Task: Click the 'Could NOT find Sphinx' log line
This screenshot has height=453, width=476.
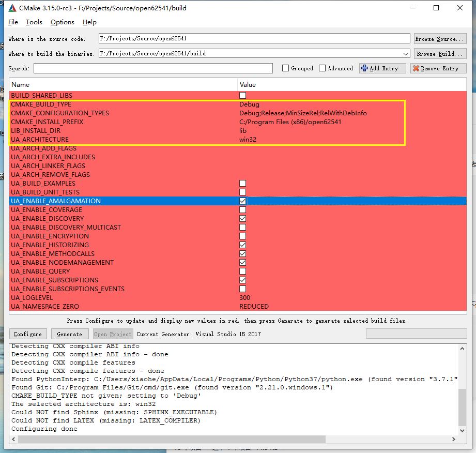Action: click(114, 412)
